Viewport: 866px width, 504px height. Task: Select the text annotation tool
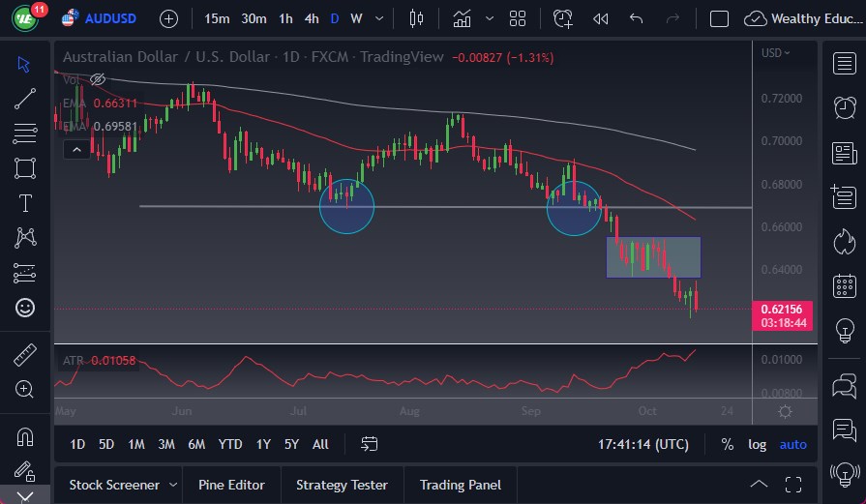click(x=25, y=203)
